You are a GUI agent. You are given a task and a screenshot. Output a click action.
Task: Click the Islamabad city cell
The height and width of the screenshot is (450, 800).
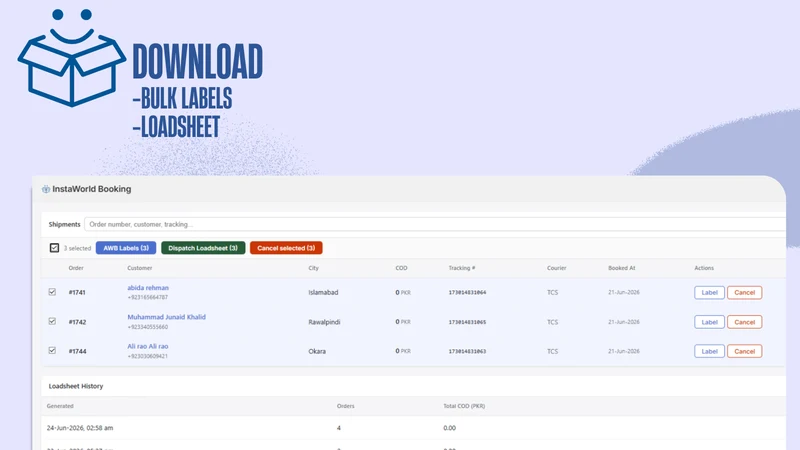(x=323, y=292)
